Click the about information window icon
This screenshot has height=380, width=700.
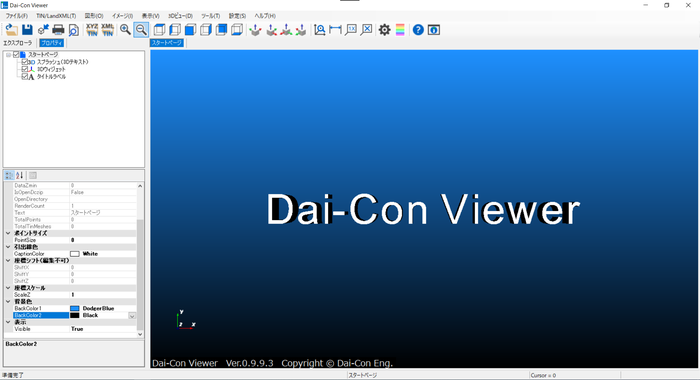[433, 30]
